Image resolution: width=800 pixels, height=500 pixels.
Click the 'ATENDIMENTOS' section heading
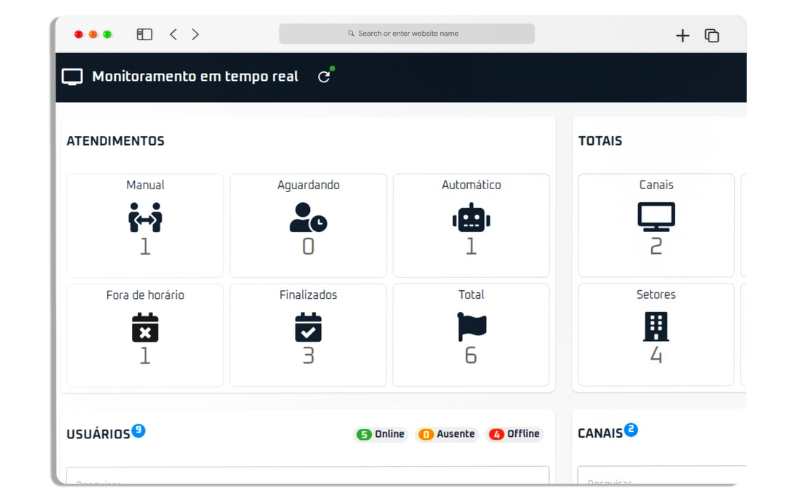point(115,141)
